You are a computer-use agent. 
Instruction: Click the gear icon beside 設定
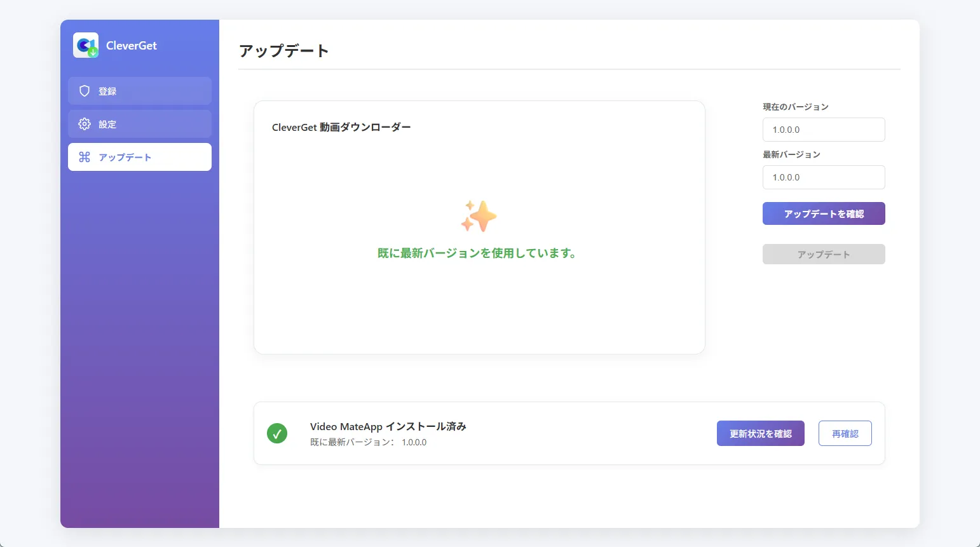(x=85, y=124)
